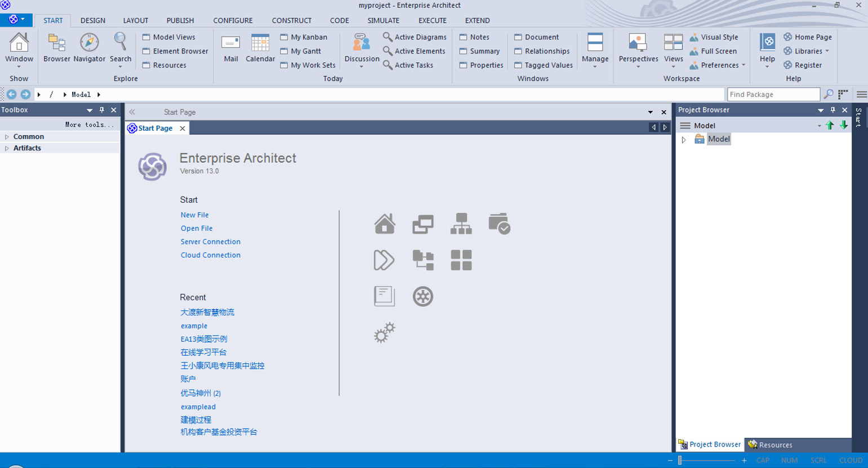Click the zoom minus button in status bar
868x468 pixels.
click(670, 460)
